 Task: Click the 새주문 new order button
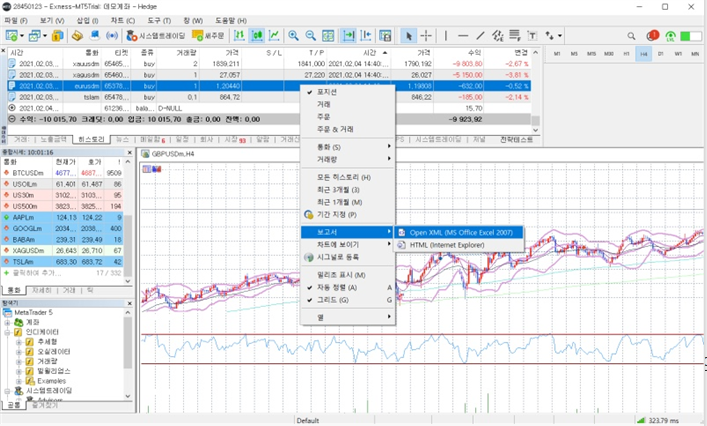[x=208, y=36]
